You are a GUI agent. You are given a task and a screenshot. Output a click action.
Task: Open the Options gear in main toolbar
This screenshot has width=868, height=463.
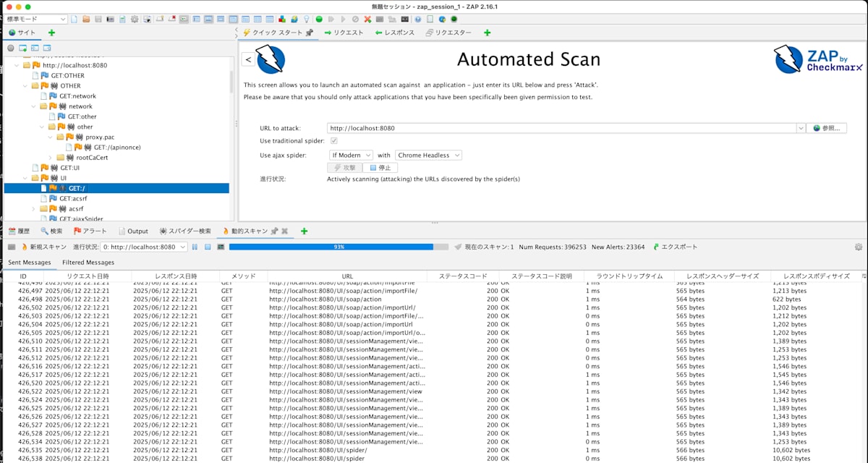tap(135, 19)
